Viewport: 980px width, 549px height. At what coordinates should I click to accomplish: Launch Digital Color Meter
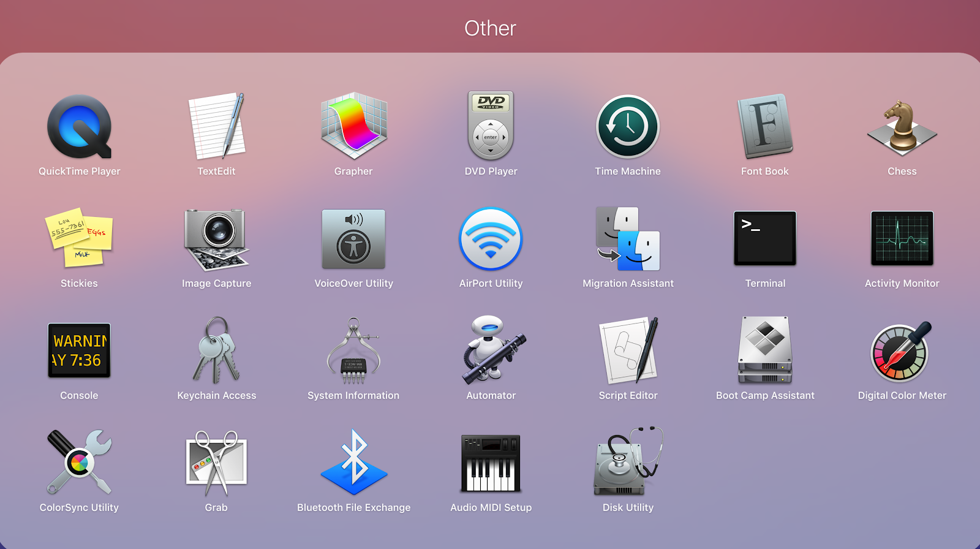902,351
